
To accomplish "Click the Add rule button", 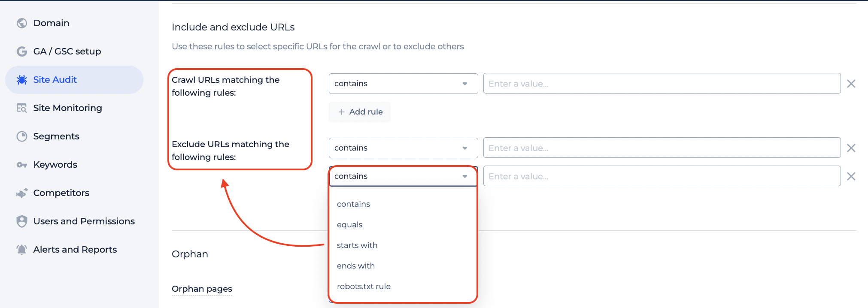I will point(360,112).
